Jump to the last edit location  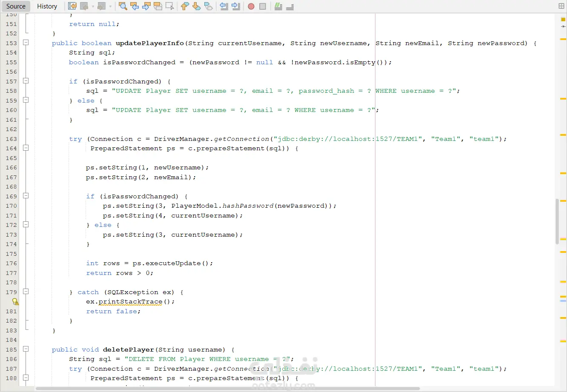click(x=72, y=6)
